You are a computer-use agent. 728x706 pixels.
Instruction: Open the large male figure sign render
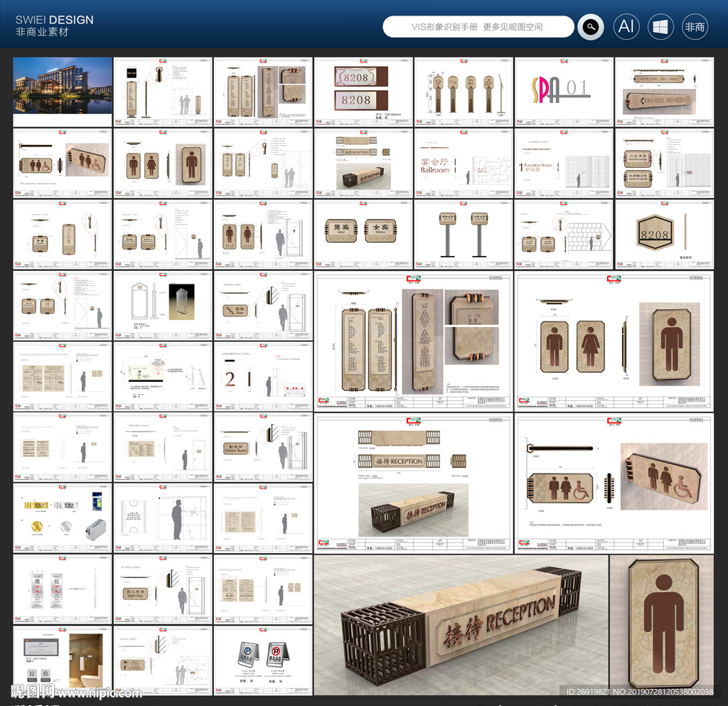click(x=662, y=625)
